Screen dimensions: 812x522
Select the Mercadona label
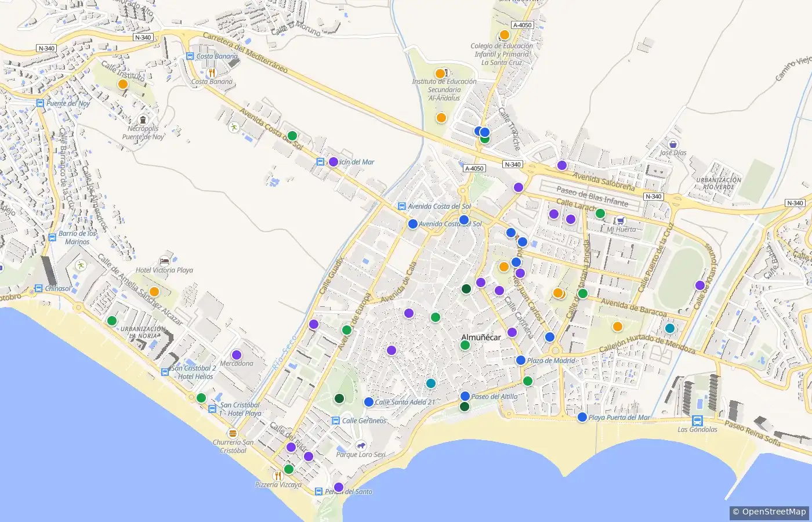pos(237,364)
